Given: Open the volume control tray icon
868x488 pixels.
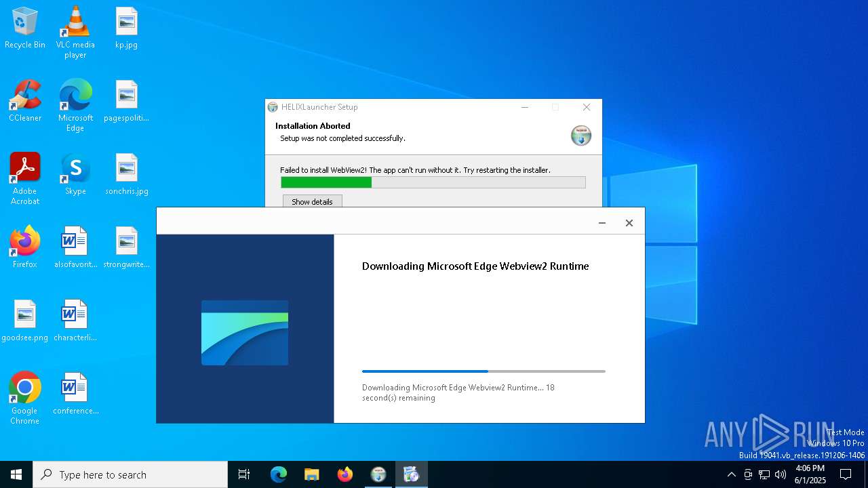Looking at the screenshot, I should click(781, 474).
